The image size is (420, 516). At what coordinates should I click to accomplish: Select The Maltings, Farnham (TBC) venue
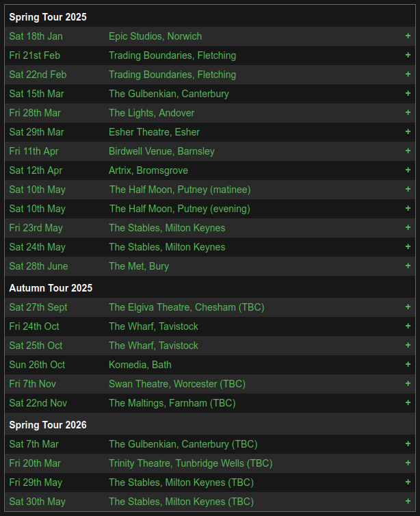pyautogui.click(x=172, y=403)
